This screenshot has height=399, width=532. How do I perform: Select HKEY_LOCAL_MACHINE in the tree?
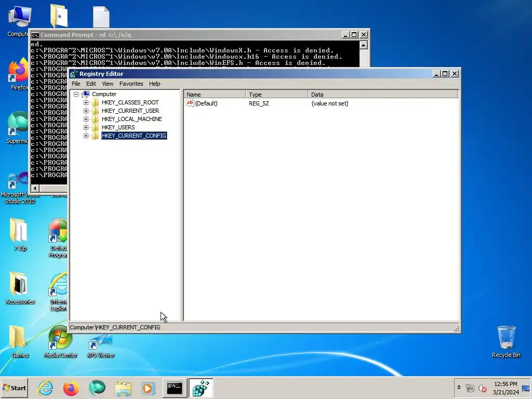coord(131,119)
